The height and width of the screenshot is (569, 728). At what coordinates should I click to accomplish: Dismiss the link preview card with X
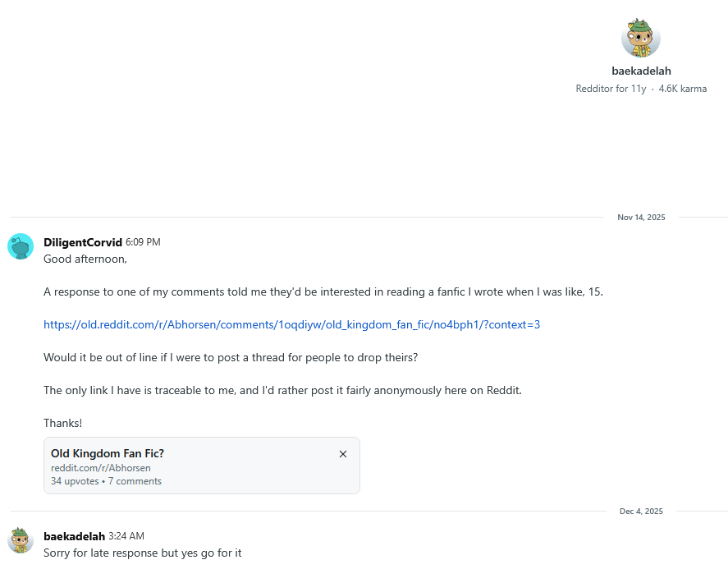pyautogui.click(x=343, y=454)
